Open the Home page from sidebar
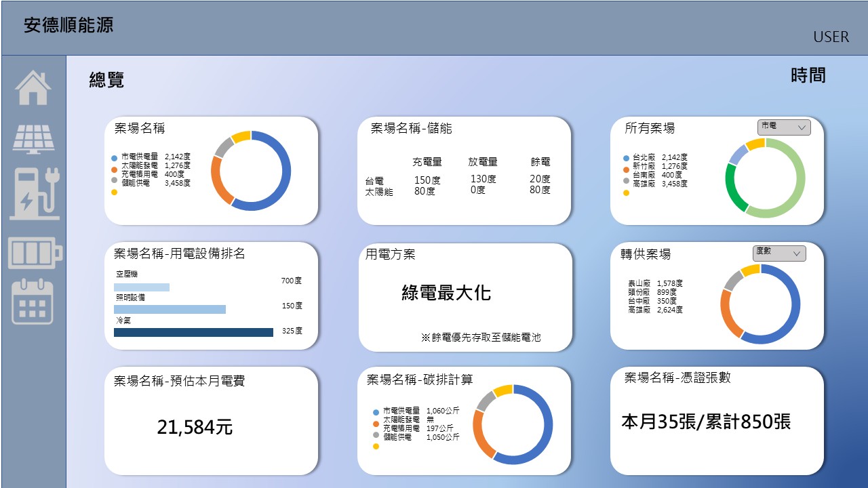The height and width of the screenshot is (488, 868). coord(33,88)
